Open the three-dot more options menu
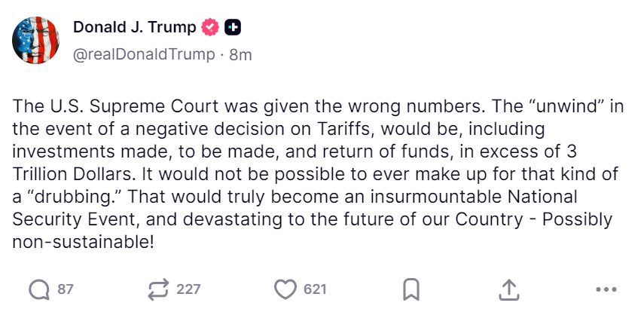The width and height of the screenshot is (644, 312). (606, 289)
